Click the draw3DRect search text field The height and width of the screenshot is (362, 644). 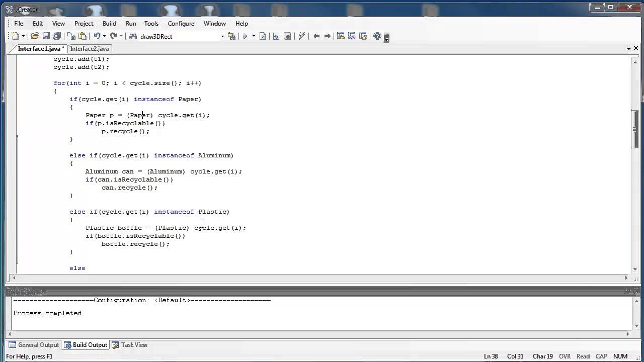click(x=179, y=36)
